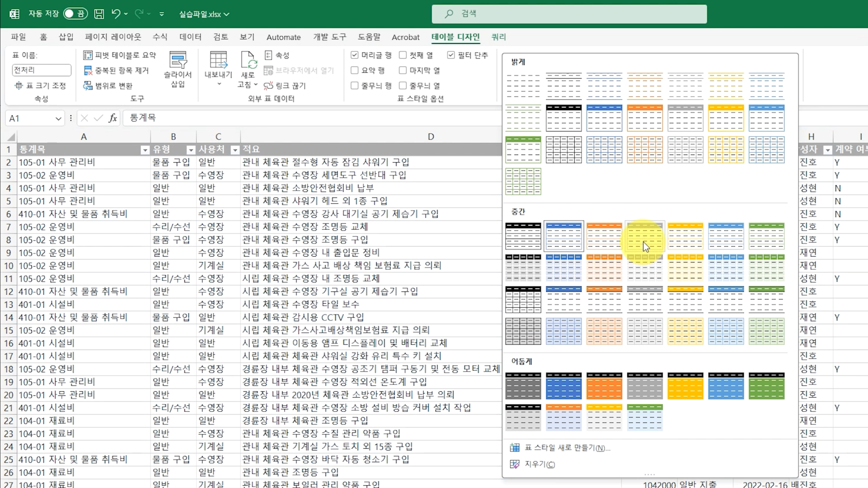Select the solid orange dark table style

(x=604, y=386)
